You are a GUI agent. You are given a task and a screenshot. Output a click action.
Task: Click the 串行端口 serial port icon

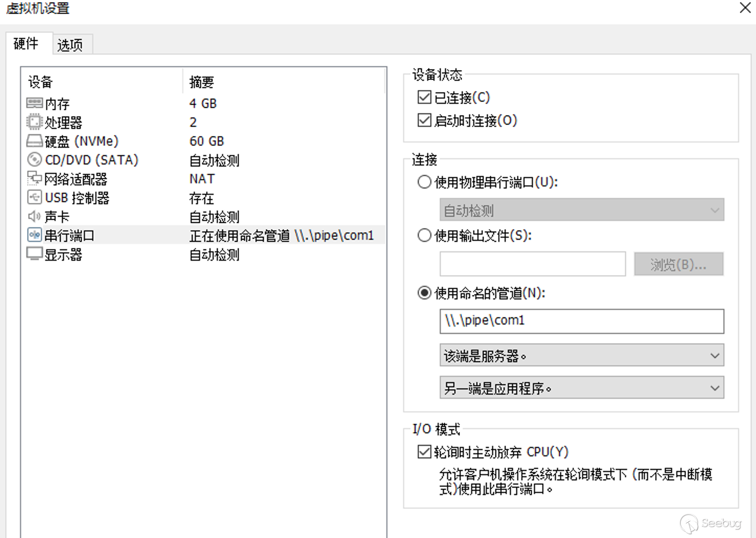(35, 235)
